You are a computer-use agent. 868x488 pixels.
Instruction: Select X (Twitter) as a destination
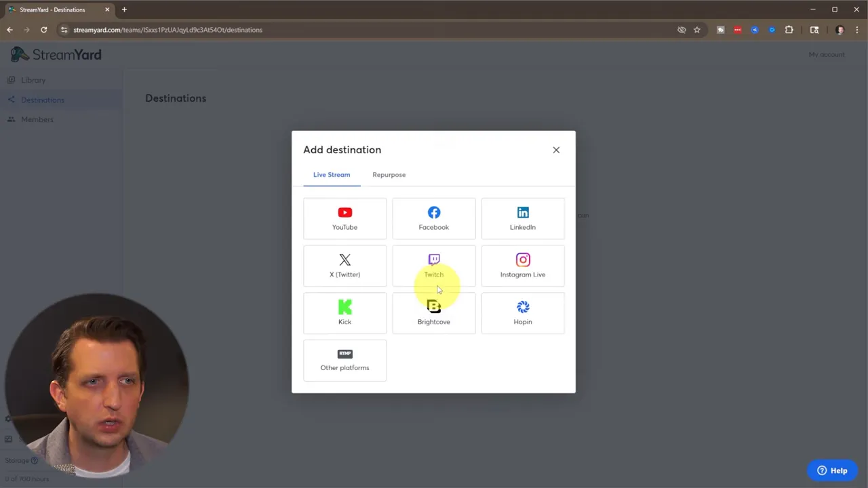coord(344,266)
